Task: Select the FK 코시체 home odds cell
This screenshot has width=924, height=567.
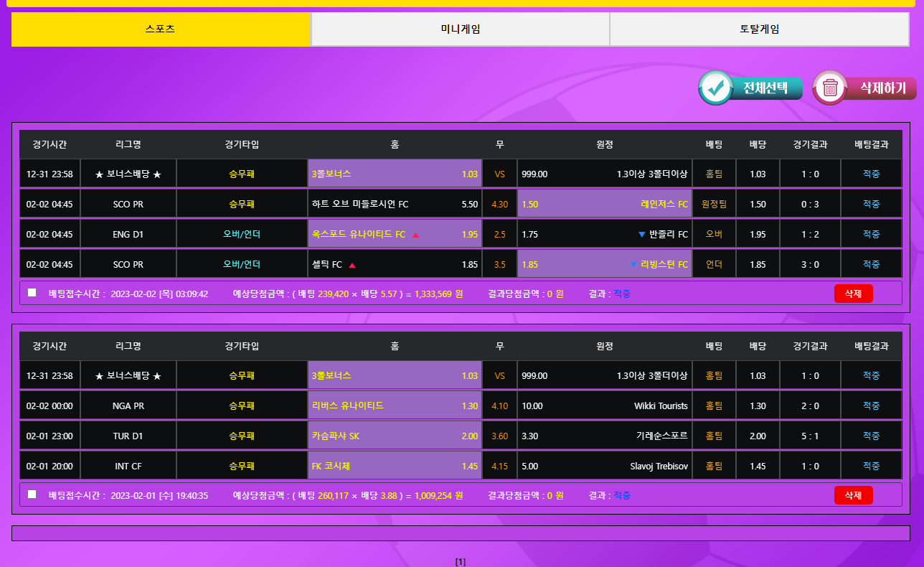Action: click(395, 467)
